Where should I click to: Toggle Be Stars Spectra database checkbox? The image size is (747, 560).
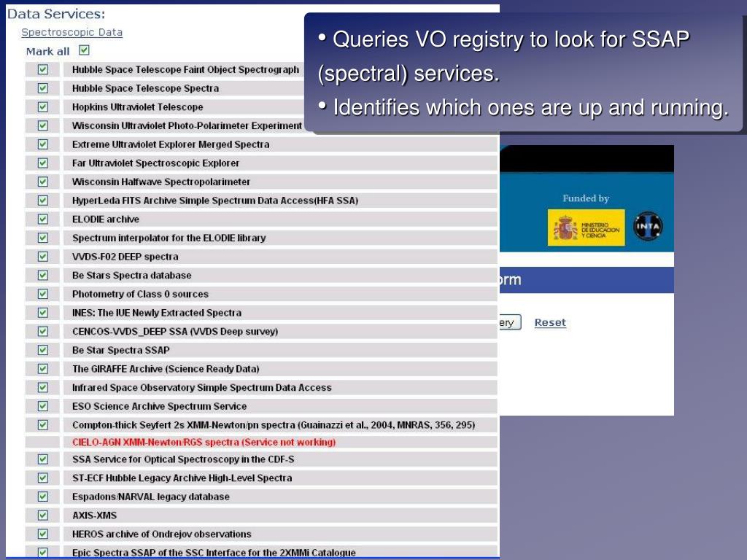pos(43,275)
